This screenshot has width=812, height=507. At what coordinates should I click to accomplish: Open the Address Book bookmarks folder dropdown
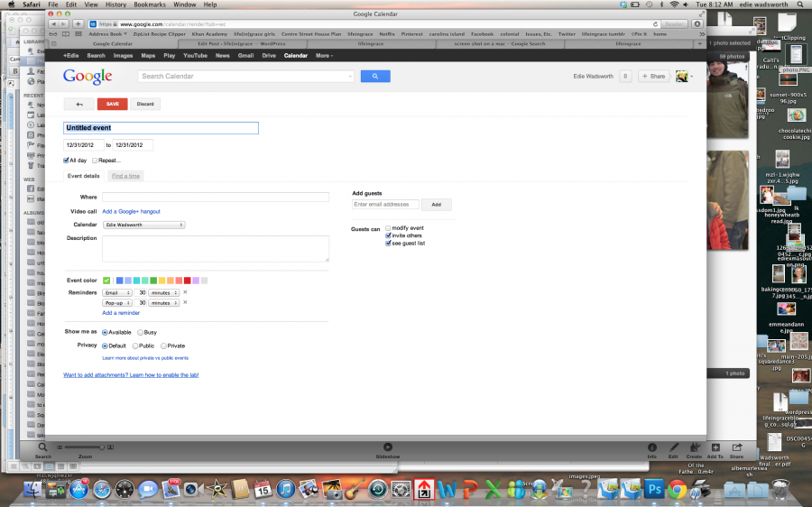point(107,34)
